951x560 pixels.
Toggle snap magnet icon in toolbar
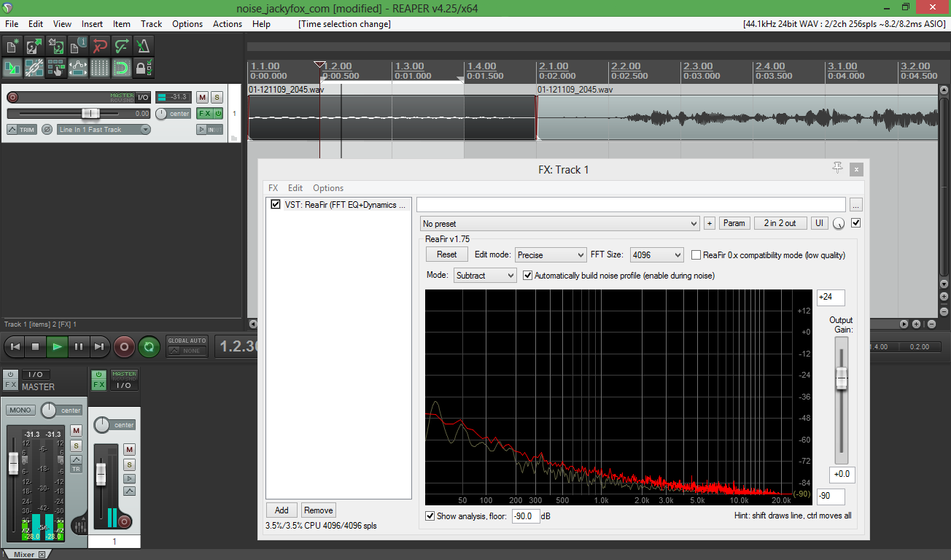[121, 69]
